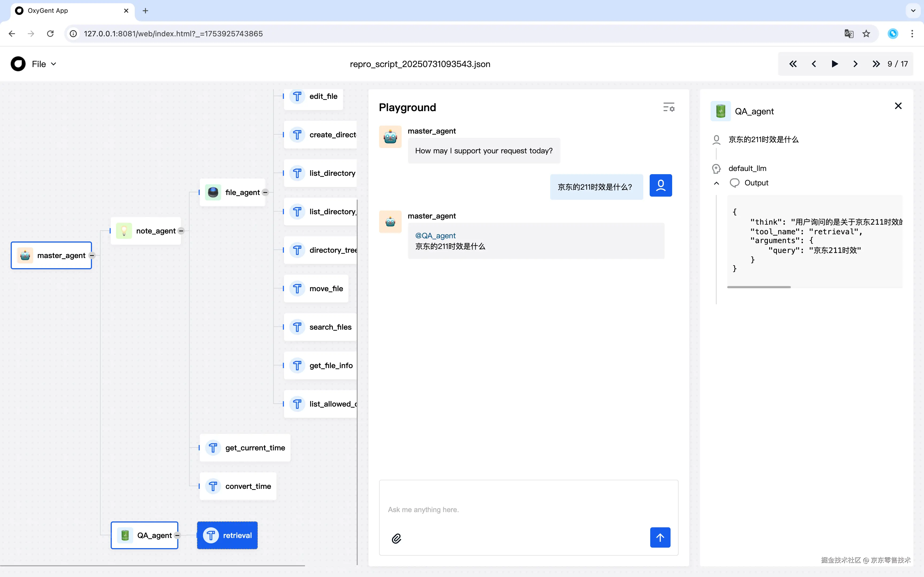The image size is (924, 577).
Task: Go to next step arrow
Action: [855, 64]
